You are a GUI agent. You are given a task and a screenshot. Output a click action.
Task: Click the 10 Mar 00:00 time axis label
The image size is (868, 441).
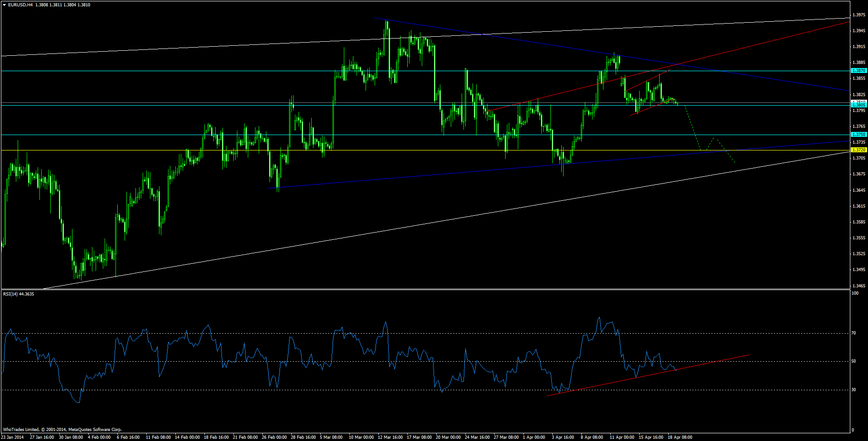[x=361, y=437]
